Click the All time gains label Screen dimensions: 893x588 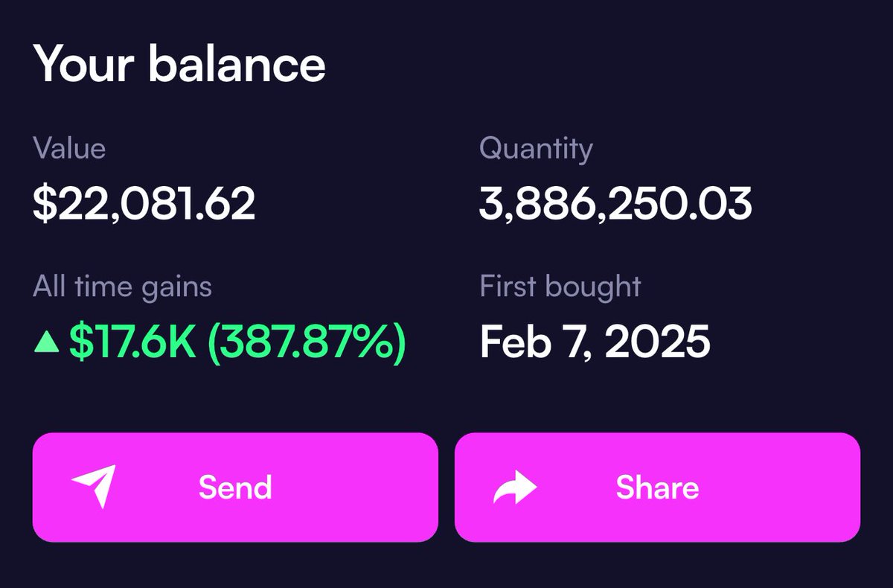[x=123, y=287]
